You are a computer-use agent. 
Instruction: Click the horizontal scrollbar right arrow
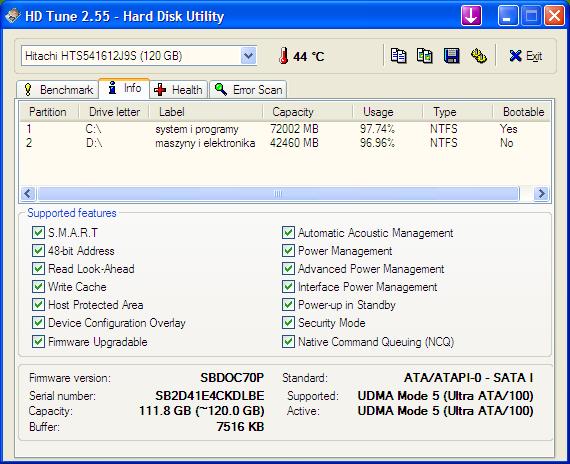541,193
